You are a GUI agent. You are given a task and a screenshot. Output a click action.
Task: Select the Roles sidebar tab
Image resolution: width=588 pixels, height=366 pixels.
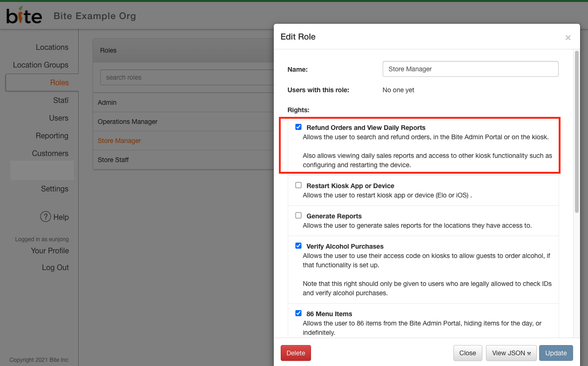pyautogui.click(x=42, y=82)
